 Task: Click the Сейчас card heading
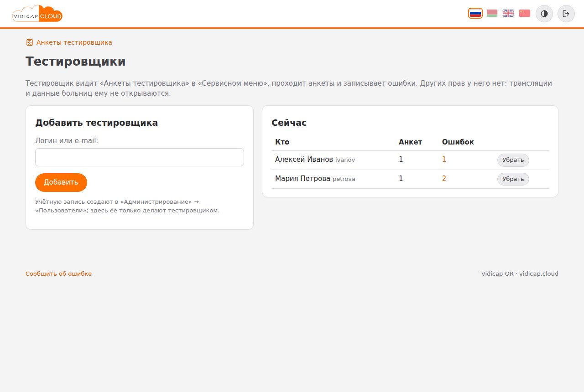tap(289, 123)
